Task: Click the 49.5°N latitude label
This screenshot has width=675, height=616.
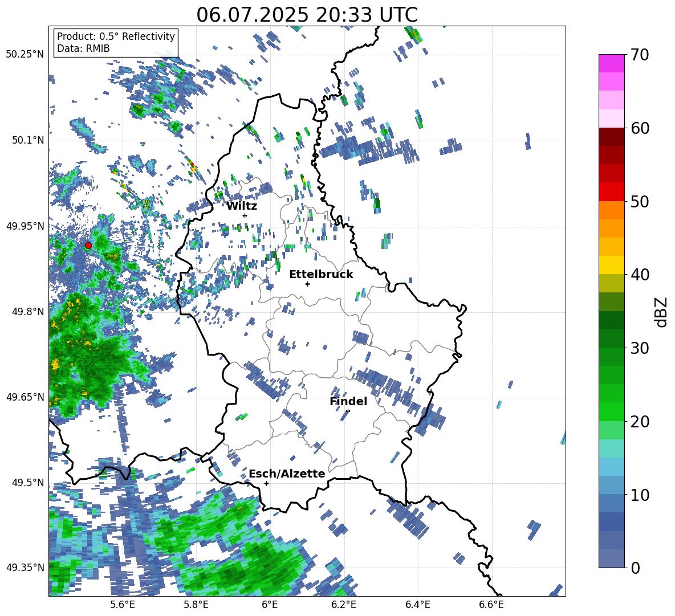Action: click(x=27, y=482)
